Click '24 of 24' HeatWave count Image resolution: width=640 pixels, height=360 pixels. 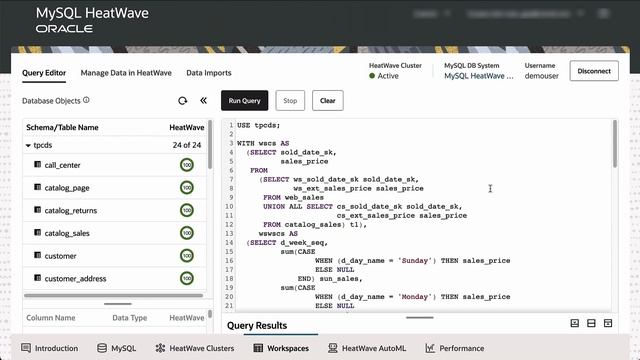[187, 145]
